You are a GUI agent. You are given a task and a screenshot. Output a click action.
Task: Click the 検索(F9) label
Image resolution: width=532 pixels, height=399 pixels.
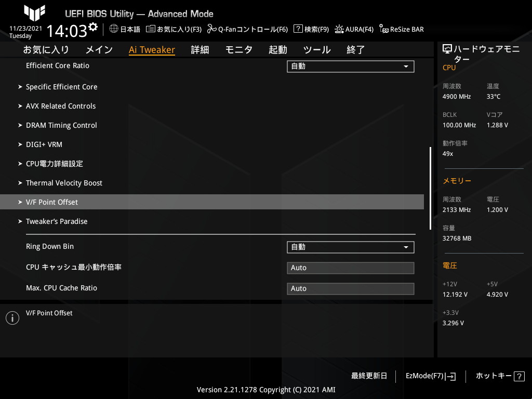[316, 30]
